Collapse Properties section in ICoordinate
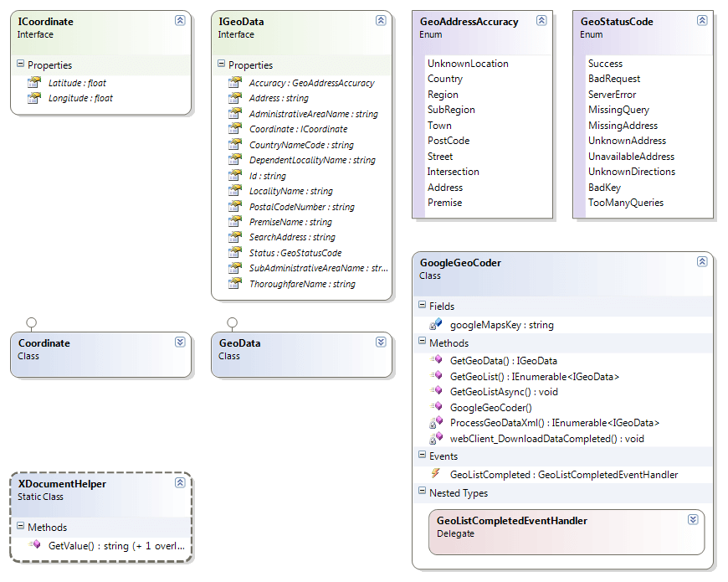 click(20, 63)
